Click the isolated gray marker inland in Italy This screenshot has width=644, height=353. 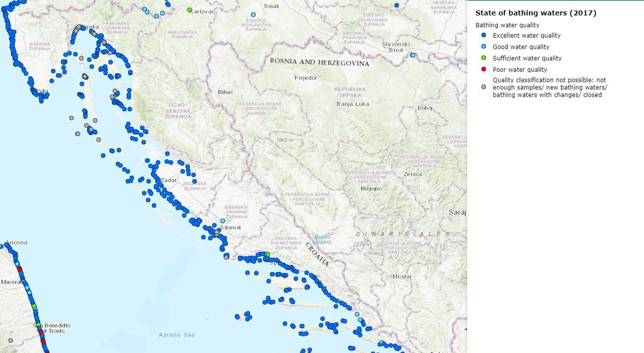[x=10, y=340]
